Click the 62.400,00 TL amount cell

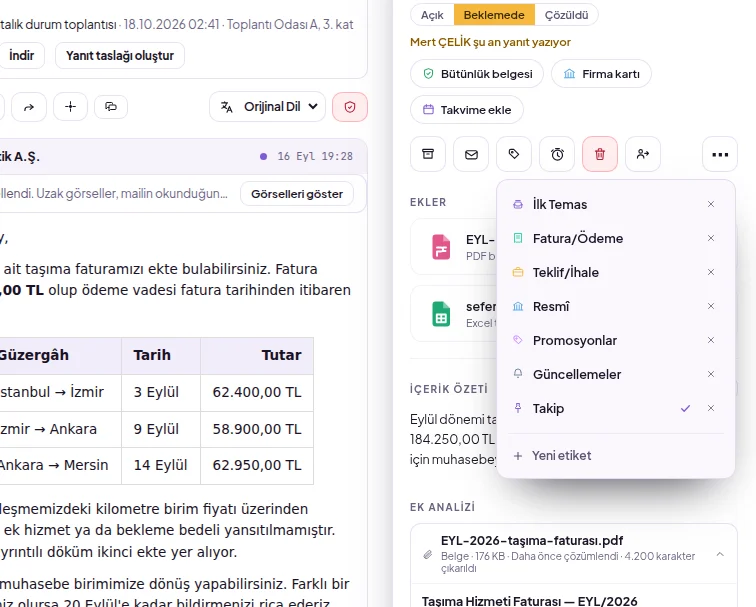pyautogui.click(x=257, y=392)
